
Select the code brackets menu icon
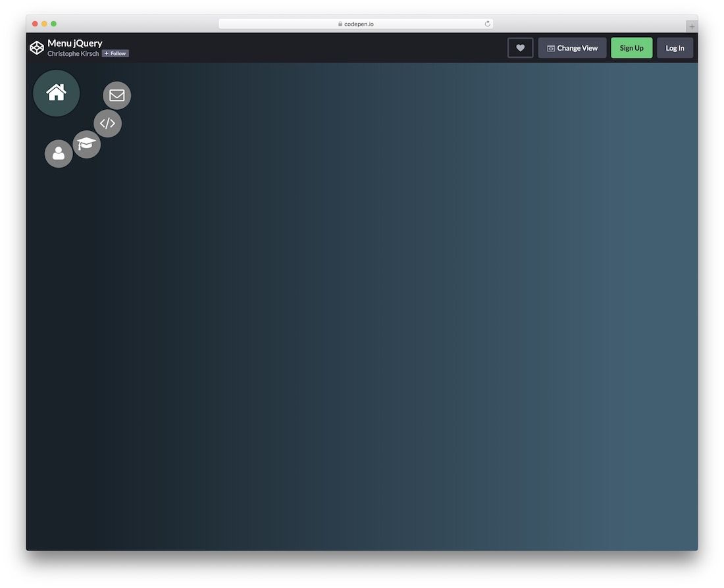[107, 123]
